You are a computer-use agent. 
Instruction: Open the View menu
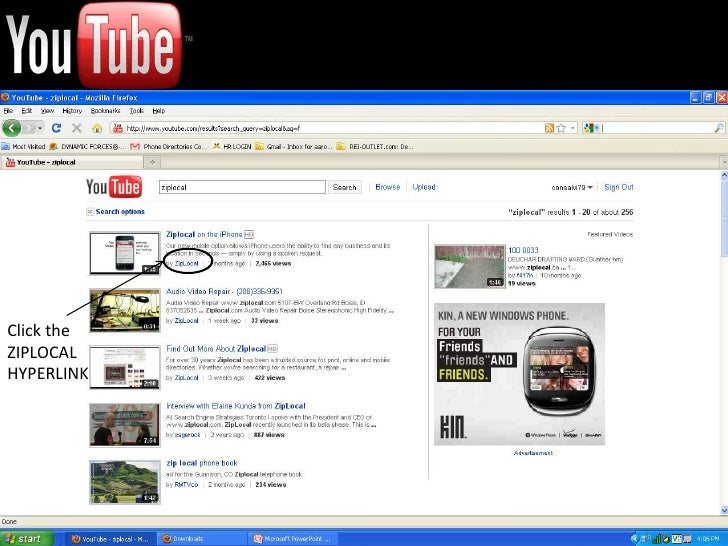(x=47, y=111)
